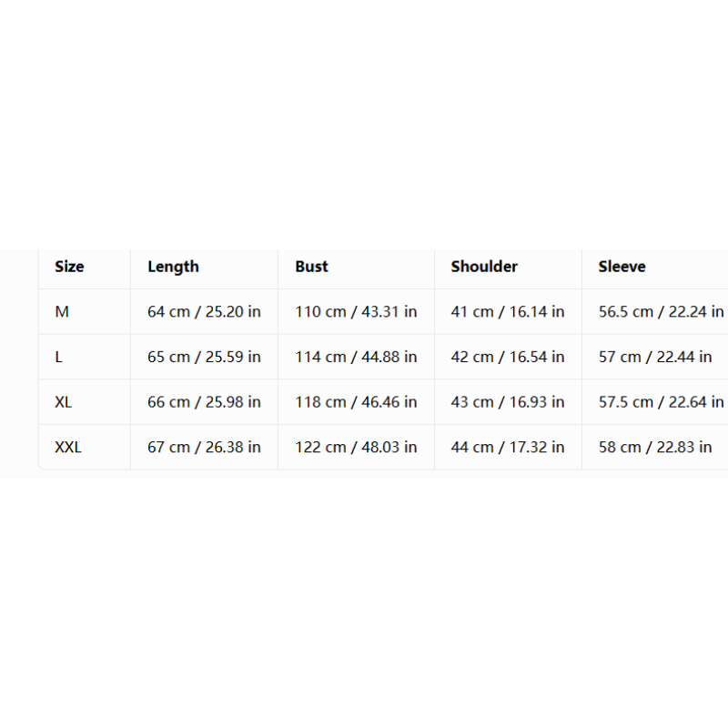728x728 pixels.
Task: Select the L size row label
Action: 58,357
